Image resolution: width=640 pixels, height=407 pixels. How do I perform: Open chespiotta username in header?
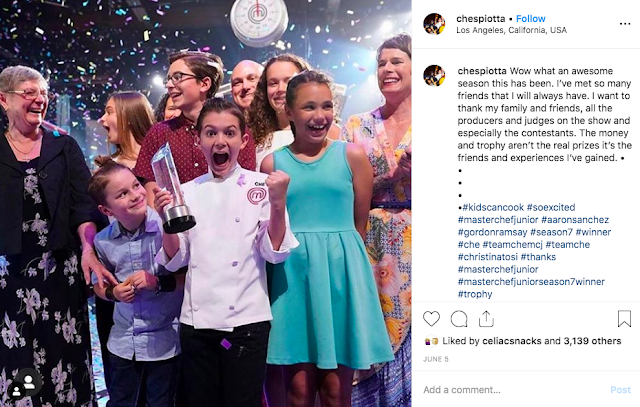point(480,19)
